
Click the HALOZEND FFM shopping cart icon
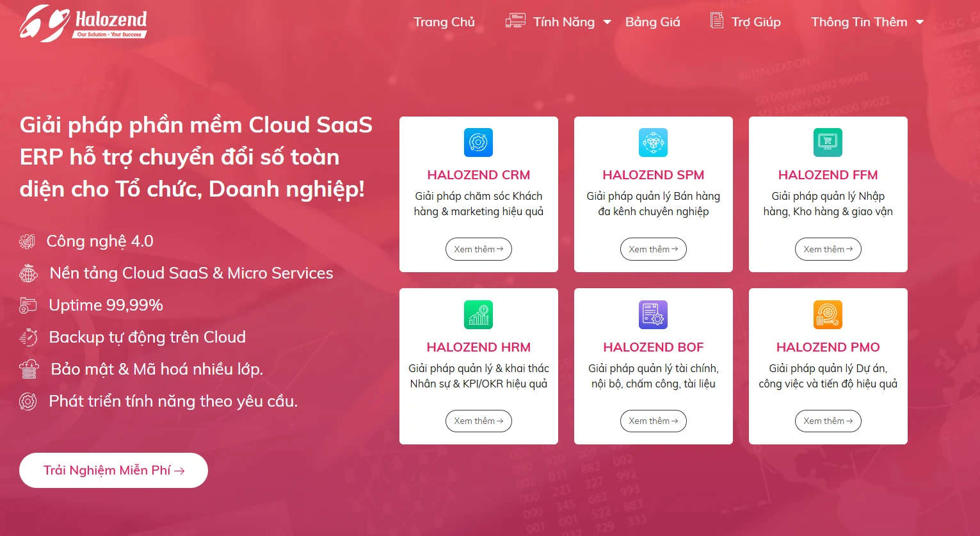click(x=828, y=142)
